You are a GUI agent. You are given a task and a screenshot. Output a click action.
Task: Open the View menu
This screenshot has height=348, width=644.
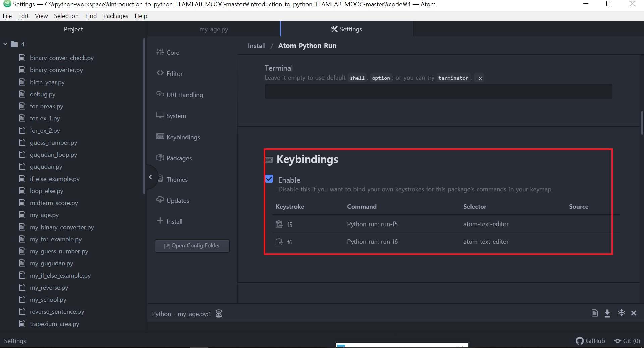pyautogui.click(x=41, y=16)
